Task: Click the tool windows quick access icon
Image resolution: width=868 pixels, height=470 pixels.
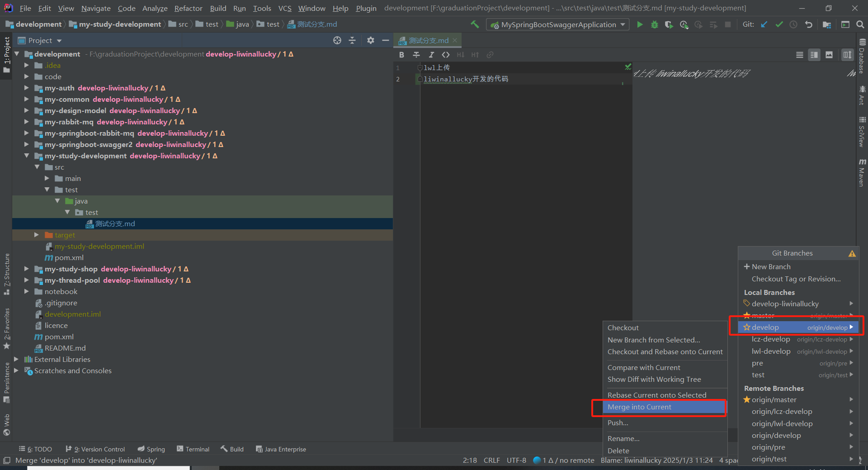Action: point(6,461)
